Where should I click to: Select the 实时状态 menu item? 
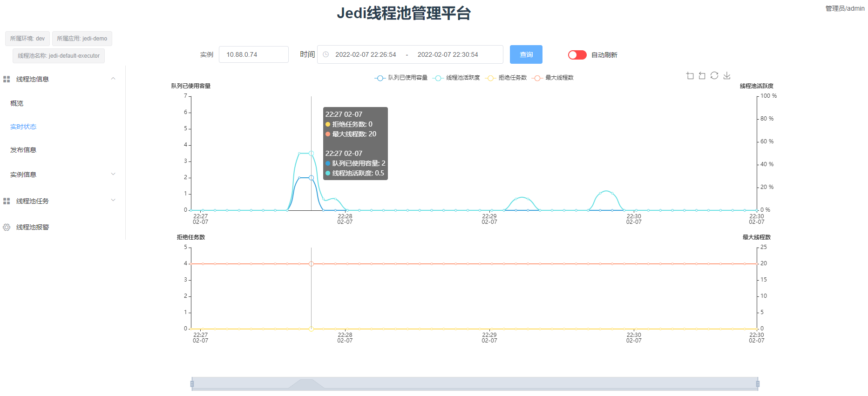[x=23, y=127]
